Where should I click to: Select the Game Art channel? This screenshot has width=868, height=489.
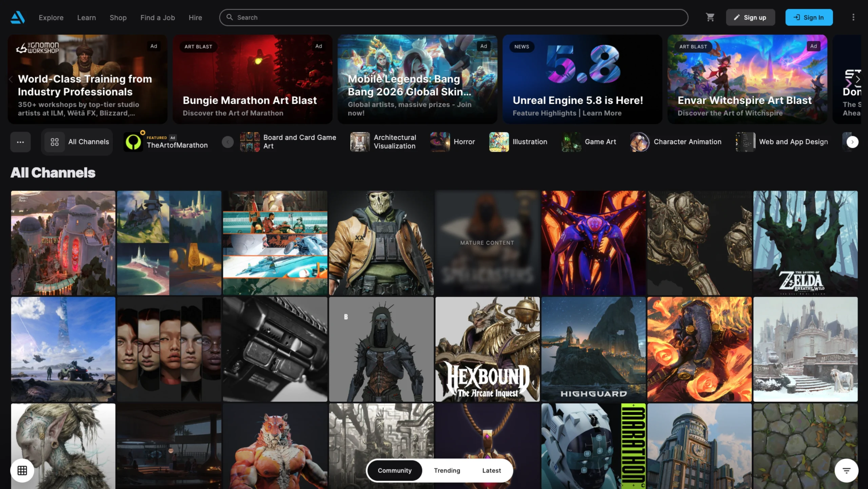point(589,142)
